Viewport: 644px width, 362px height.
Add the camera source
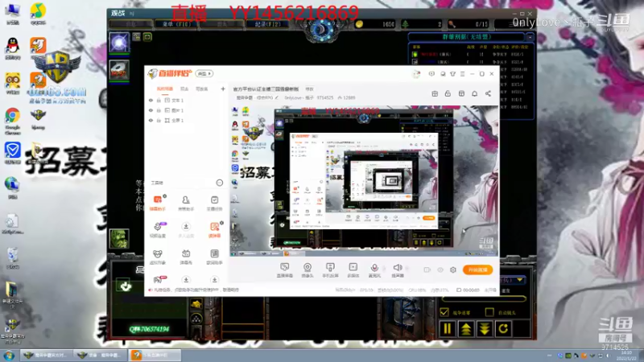[x=308, y=270]
